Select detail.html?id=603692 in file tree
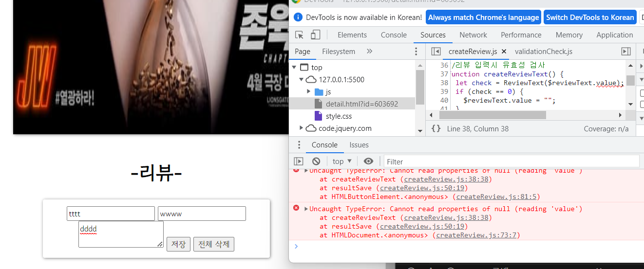The width and height of the screenshot is (644, 269). (362, 104)
